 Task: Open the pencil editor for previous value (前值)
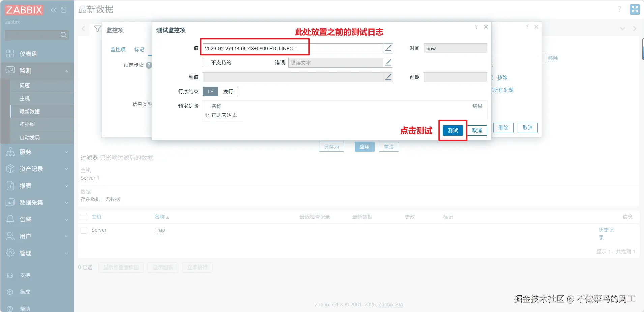pyautogui.click(x=388, y=77)
